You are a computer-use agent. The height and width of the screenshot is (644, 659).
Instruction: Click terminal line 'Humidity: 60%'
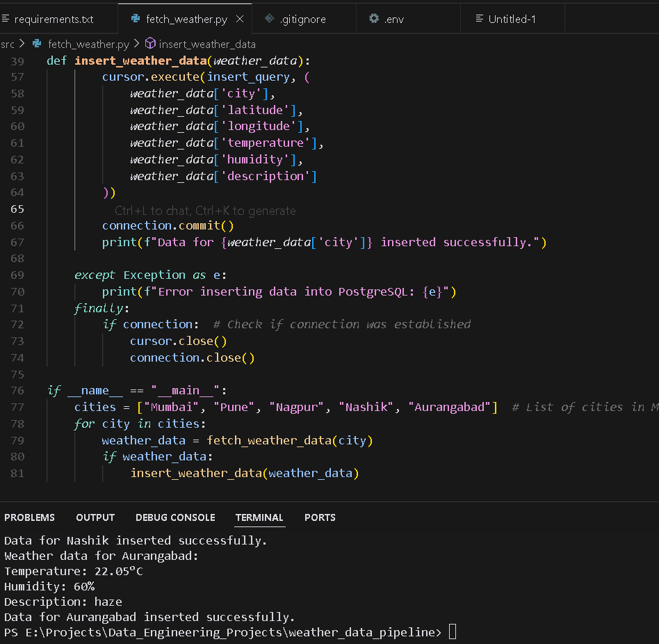pyautogui.click(x=49, y=586)
